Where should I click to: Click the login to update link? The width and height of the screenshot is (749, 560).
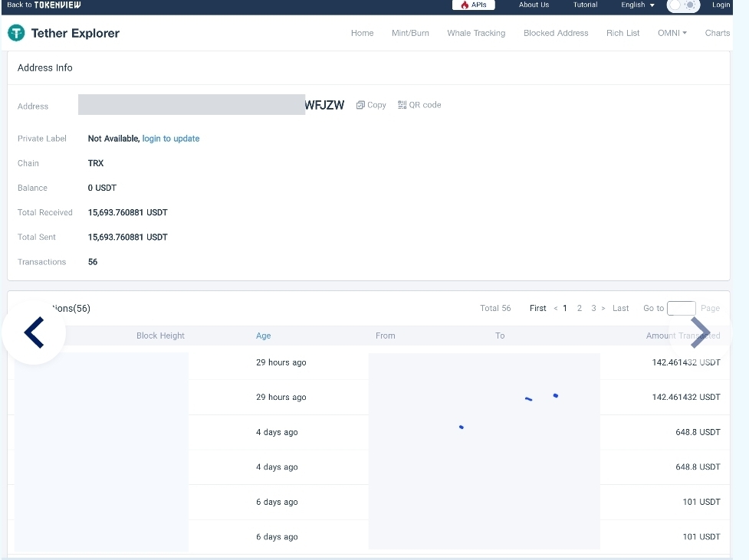pyautogui.click(x=171, y=139)
